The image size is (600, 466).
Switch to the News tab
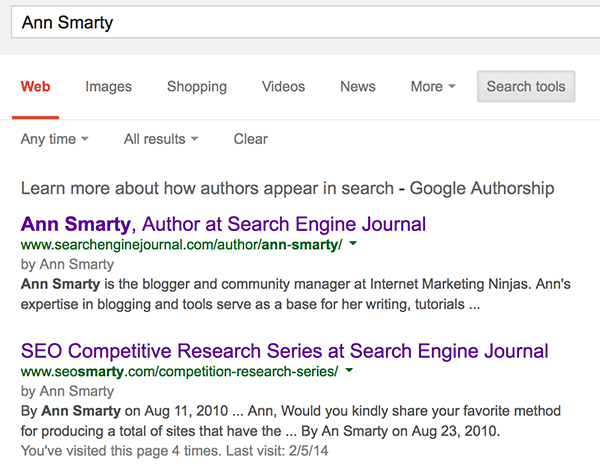[357, 87]
